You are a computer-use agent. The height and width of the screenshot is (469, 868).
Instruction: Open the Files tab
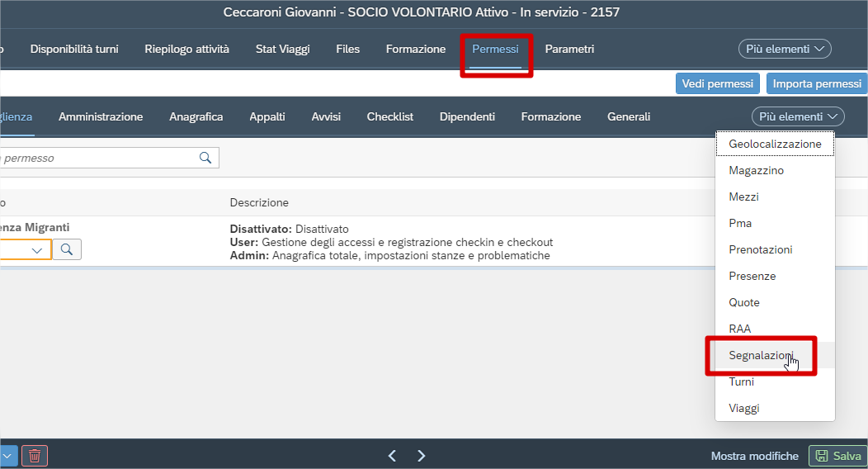347,49
